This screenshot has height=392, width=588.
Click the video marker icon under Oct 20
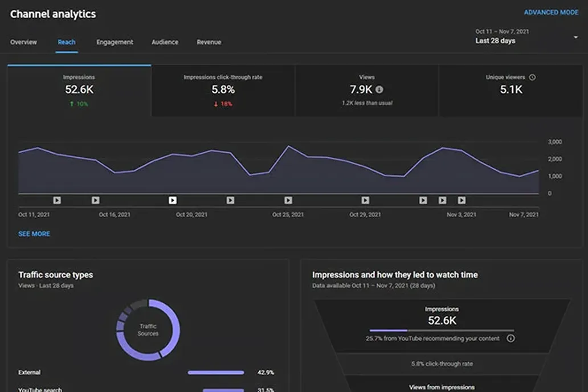click(x=171, y=201)
